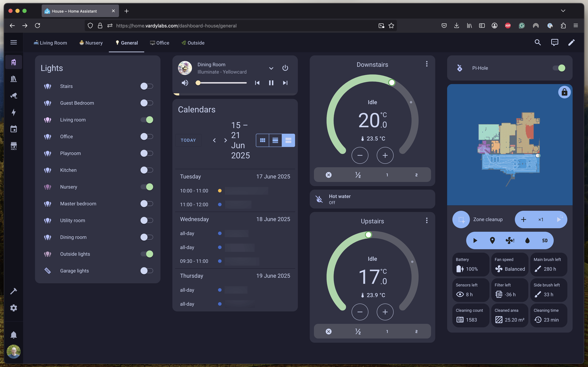Open the Downstairs thermostat three-dot menu
Screen dimensions: 588x367
(x=427, y=64)
